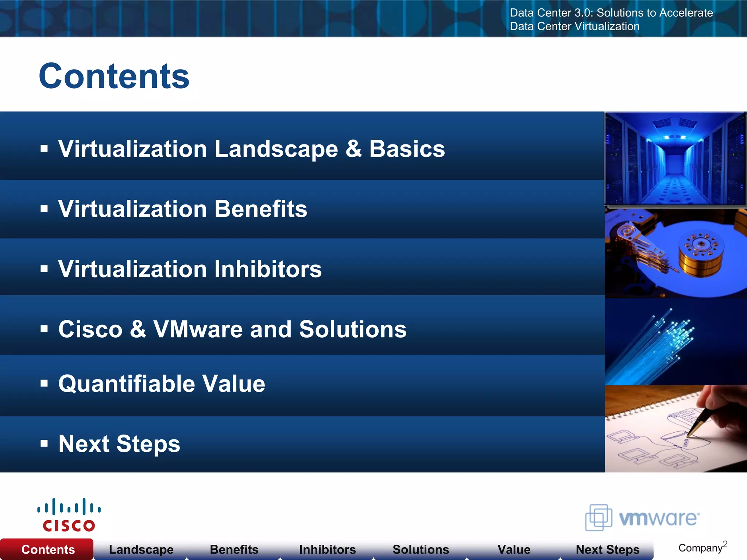The image size is (747, 560).
Task: Click the data center corridor image
Action: click(x=675, y=159)
